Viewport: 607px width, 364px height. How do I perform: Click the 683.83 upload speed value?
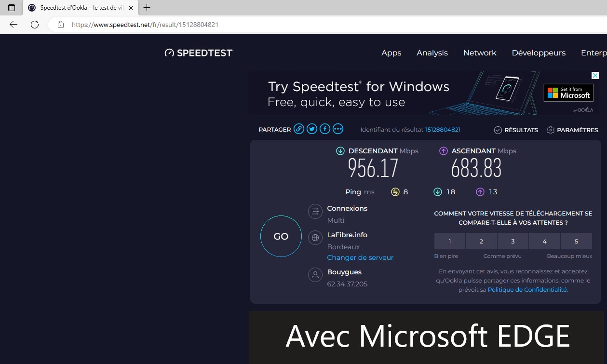(476, 168)
